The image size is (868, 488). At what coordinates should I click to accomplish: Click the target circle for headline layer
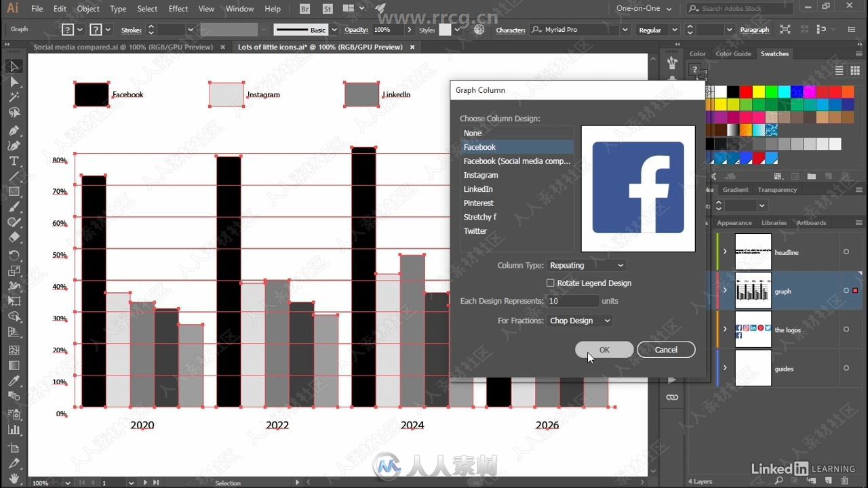click(x=846, y=251)
